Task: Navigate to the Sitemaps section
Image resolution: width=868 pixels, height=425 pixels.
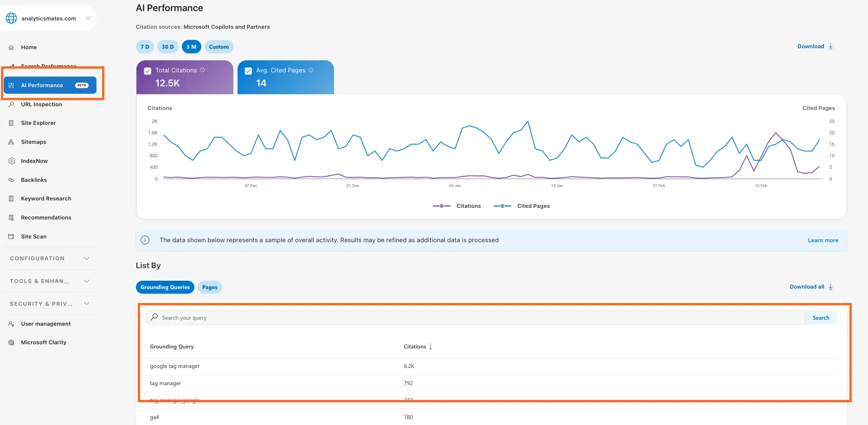Action: 33,142
